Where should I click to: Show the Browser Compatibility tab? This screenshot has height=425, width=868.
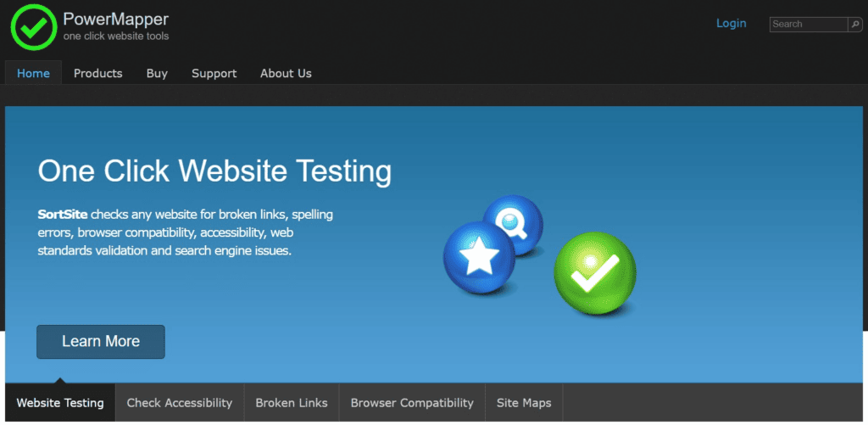coord(412,403)
